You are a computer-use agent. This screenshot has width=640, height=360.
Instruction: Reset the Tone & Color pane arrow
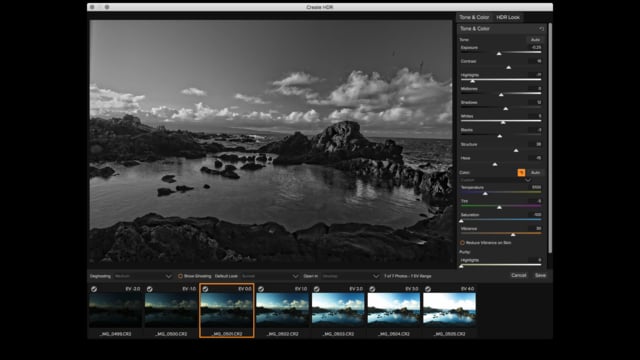click(x=541, y=29)
